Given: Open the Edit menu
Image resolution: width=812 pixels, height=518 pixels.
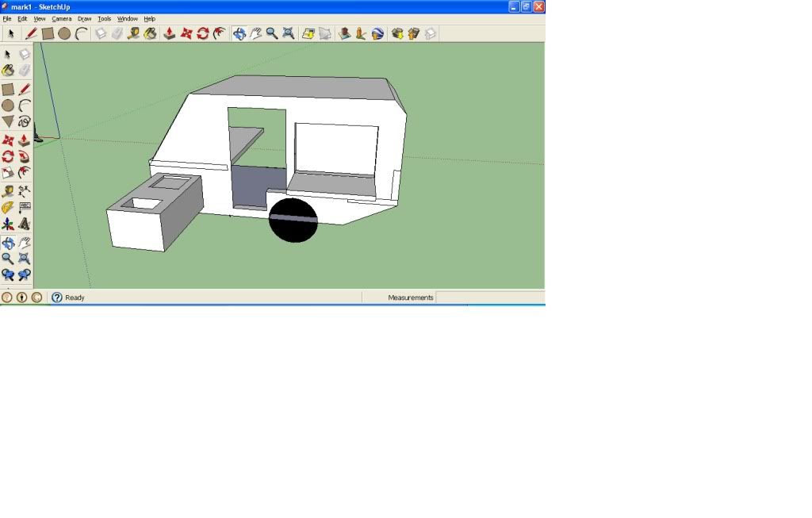Looking at the screenshot, I should pos(22,19).
